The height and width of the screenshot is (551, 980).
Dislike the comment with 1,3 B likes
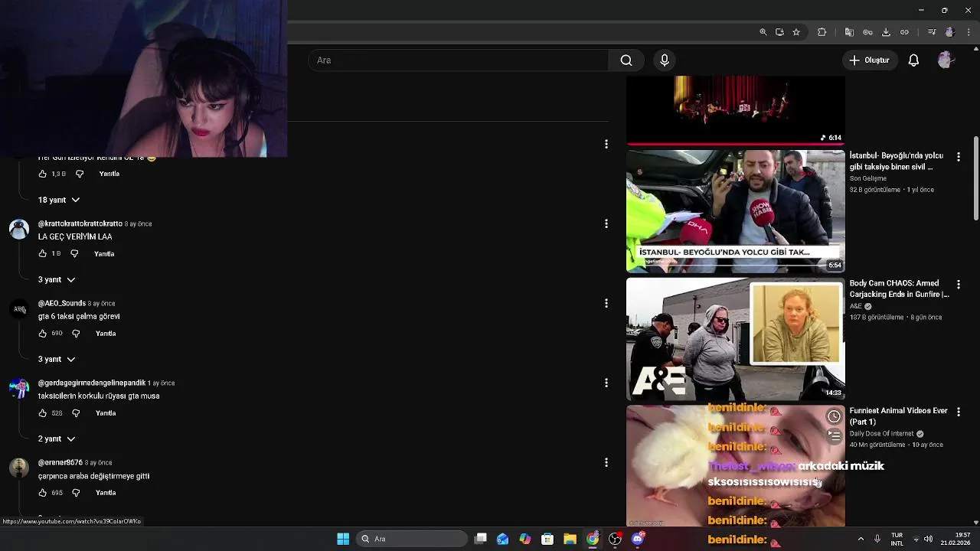tap(79, 174)
